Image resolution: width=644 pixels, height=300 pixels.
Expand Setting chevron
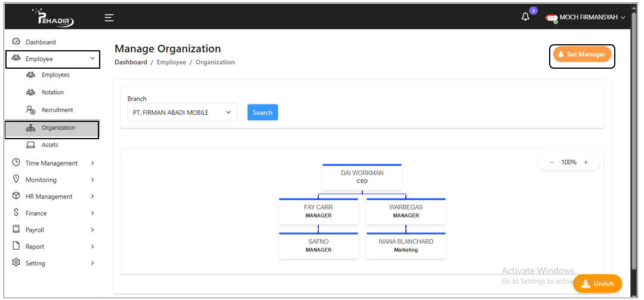pyautogui.click(x=93, y=263)
